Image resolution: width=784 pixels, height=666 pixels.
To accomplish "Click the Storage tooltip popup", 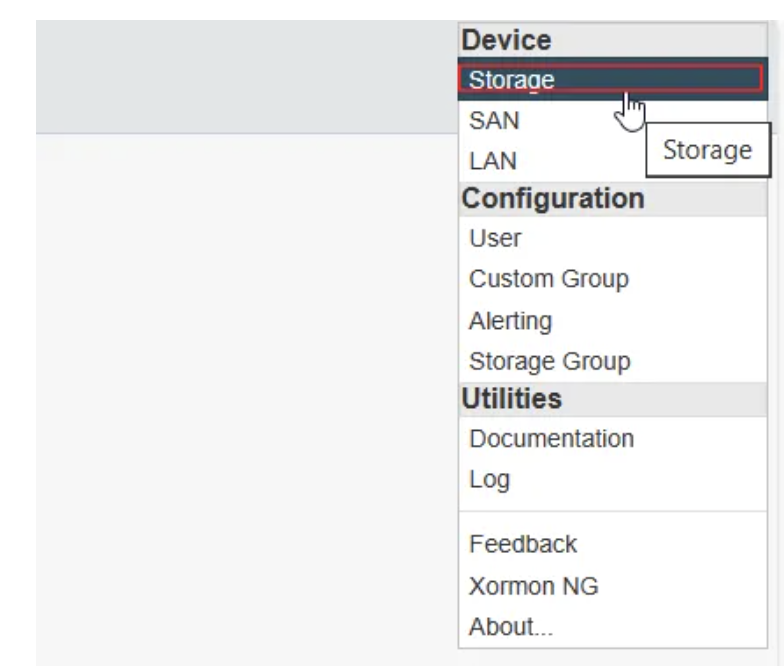I will pos(708,150).
